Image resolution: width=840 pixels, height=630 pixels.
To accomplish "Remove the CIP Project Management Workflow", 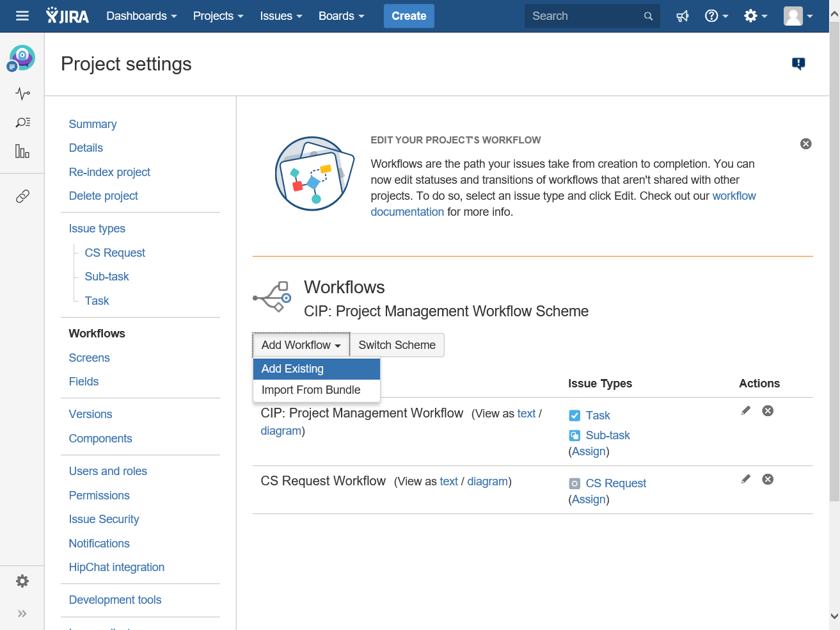I will click(x=768, y=410).
